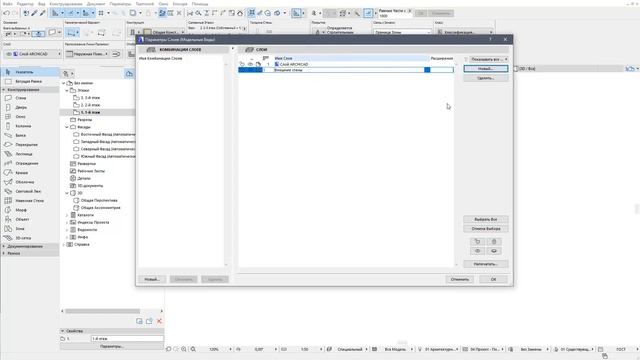
Task: Click Новый button in layers panel
Action: tap(486, 69)
